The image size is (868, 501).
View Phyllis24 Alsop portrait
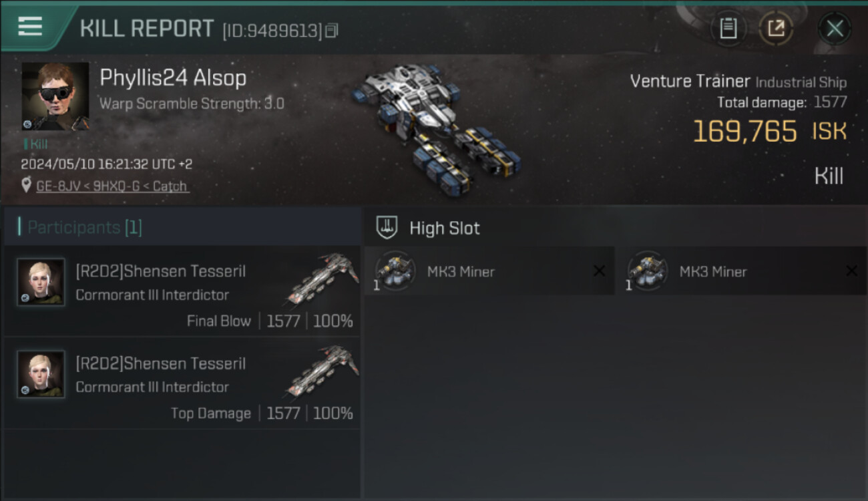[x=55, y=96]
